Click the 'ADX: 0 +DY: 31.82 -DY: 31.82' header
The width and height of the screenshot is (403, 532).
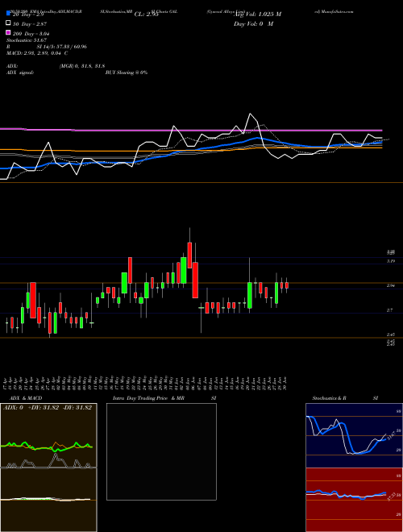click(48, 408)
